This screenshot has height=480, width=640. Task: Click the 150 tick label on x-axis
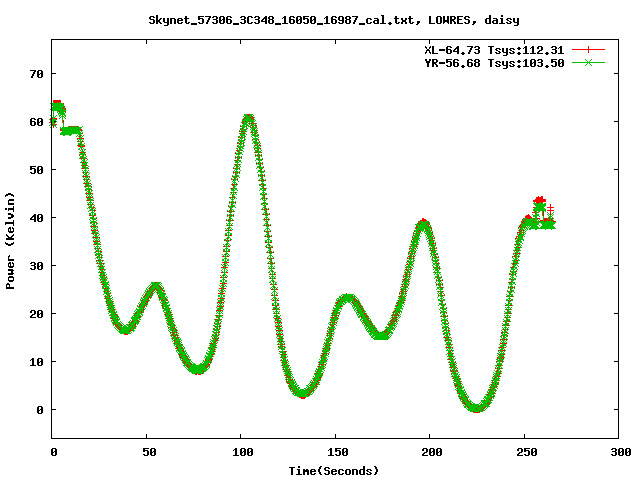pos(338,452)
